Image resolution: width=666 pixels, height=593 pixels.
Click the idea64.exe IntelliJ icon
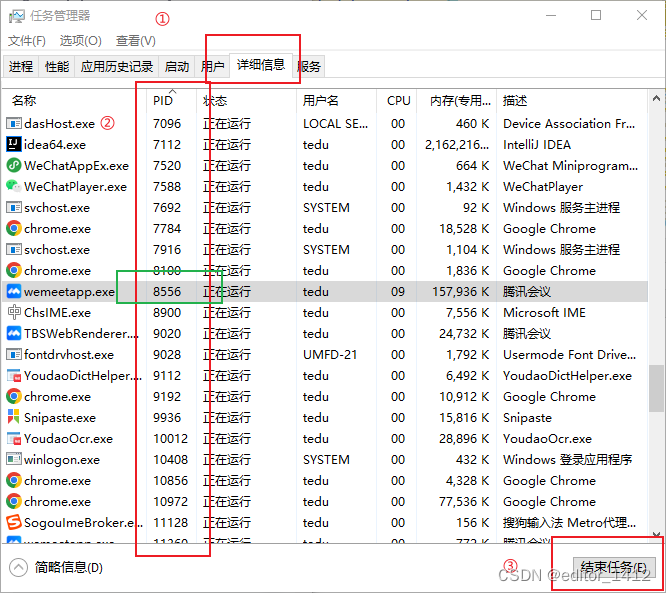click(14, 144)
